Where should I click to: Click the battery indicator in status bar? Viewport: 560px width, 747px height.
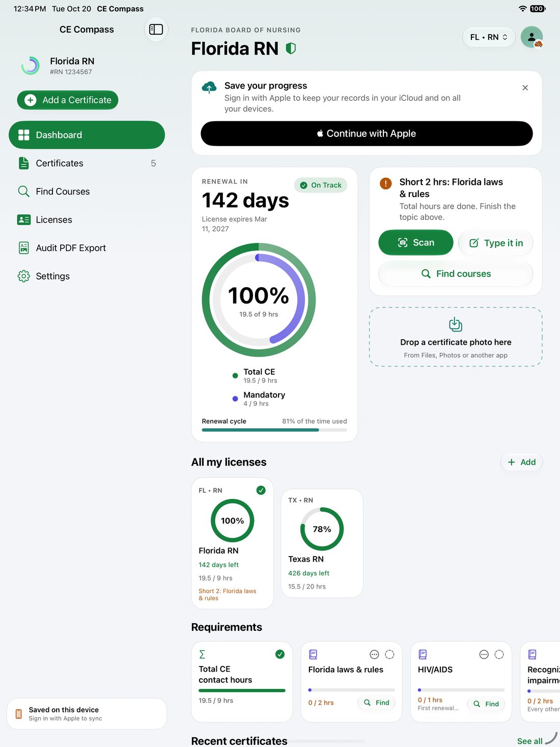538,9
